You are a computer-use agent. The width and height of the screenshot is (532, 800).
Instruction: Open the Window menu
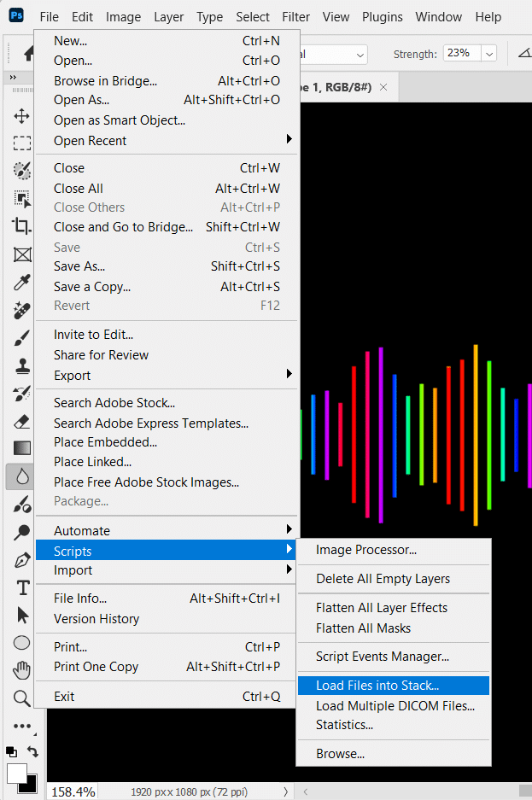tap(439, 17)
